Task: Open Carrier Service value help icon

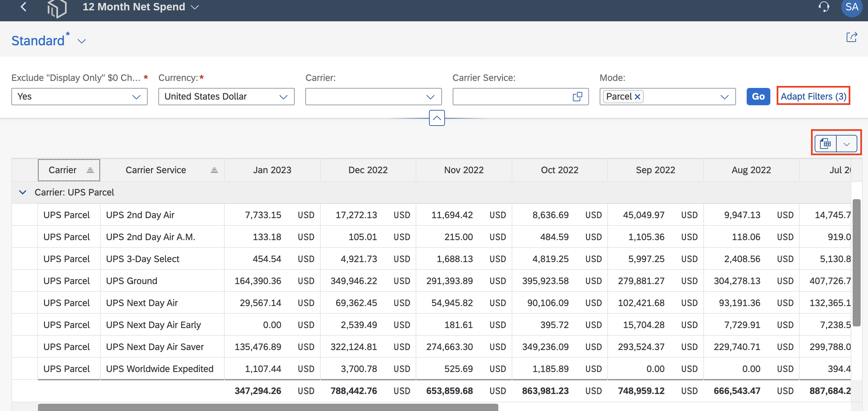Action: 577,97
